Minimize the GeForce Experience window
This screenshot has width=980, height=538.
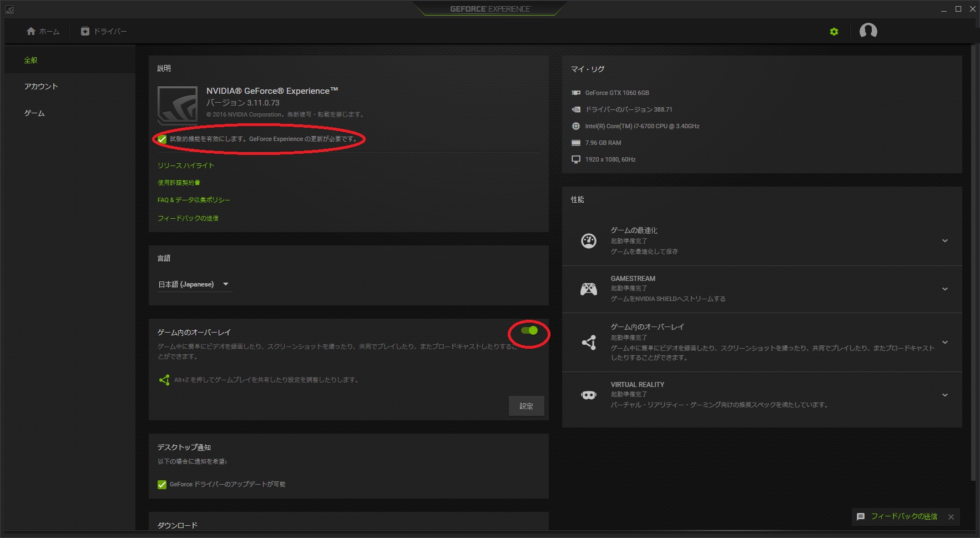point(943,9)
